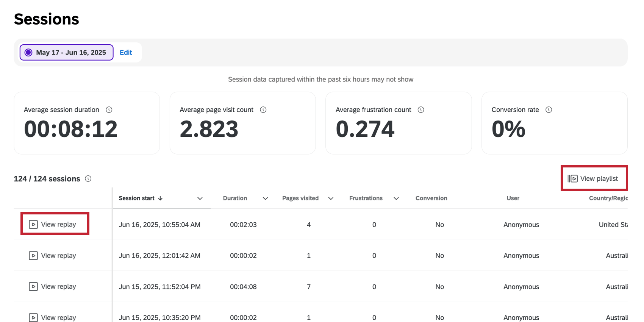Open the Duration column dropdown chevron
The image size is (644, 322).
pos(266,199)
